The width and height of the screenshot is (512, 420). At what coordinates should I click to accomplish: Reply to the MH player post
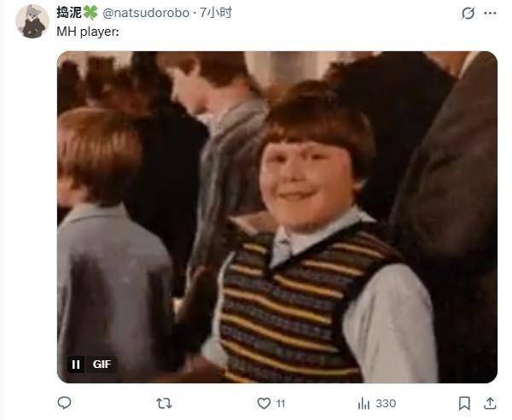pyautogui.click(x=64, y=403)
